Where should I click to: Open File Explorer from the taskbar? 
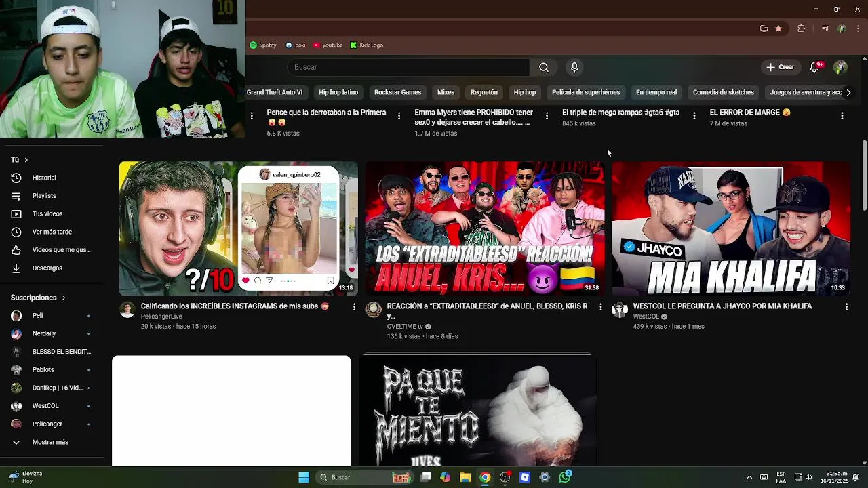465,477
